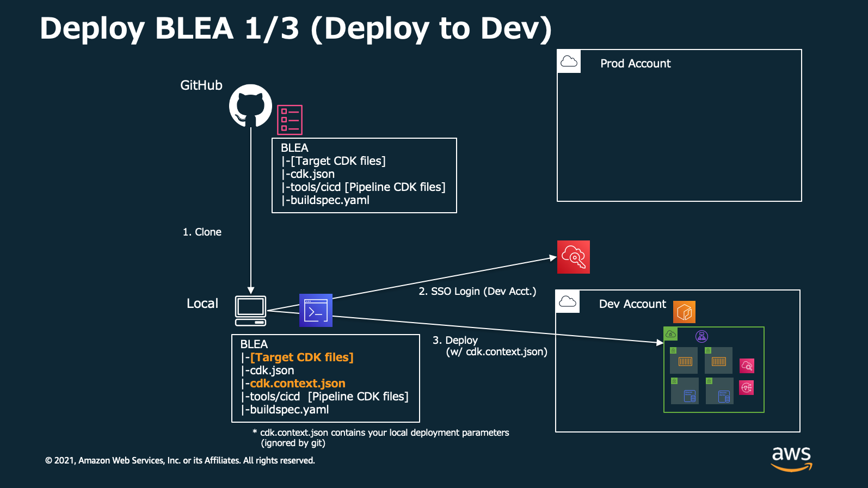Click orange '[Target CDK files]' in Local box
The height and width of the screenshot is (488, 868).
coord(301,357)
